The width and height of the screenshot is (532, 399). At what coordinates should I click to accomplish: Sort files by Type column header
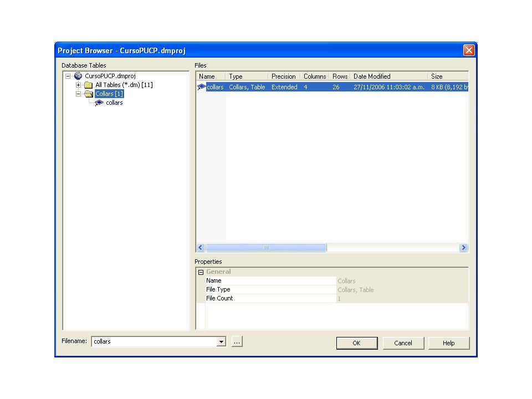[247, 76]
